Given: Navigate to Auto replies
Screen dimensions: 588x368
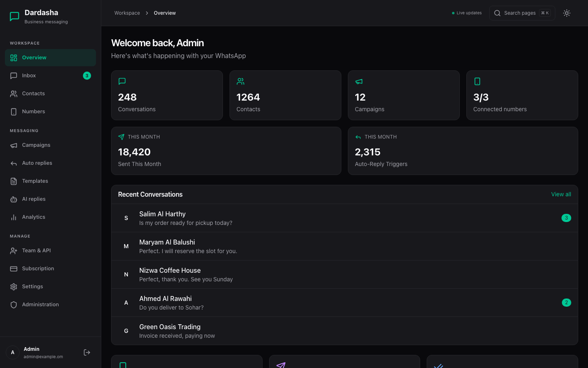Looking at the screenshot, I should (50, 163).
